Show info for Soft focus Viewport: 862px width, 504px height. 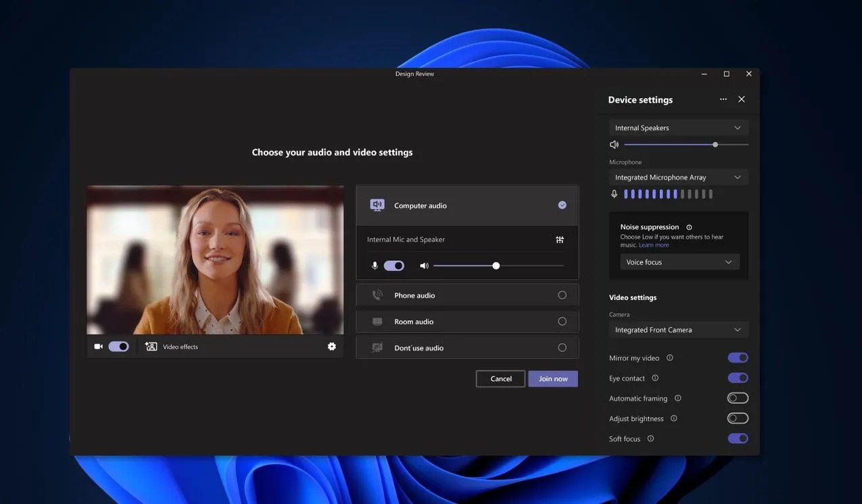(651, 439)
